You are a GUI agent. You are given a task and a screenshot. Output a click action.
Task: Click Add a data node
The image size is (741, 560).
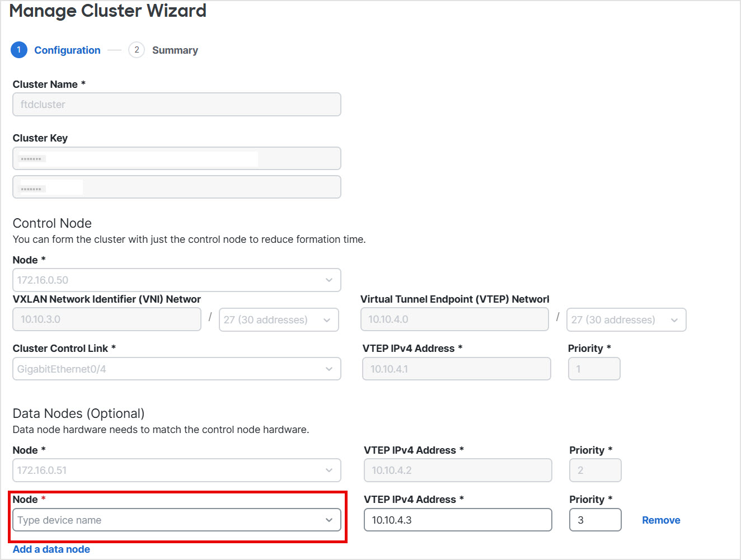click(51, 549)
